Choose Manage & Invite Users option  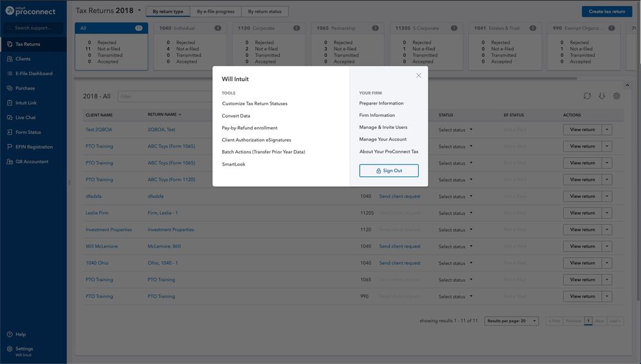coord(383,127)
